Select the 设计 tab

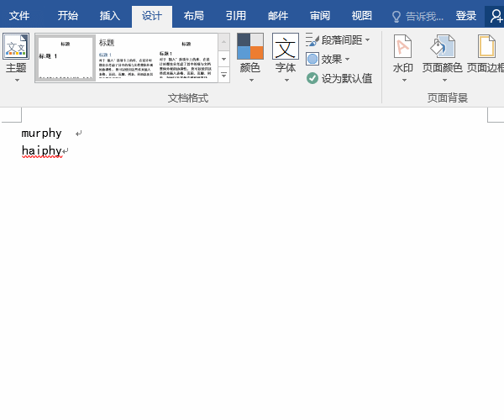152,16
